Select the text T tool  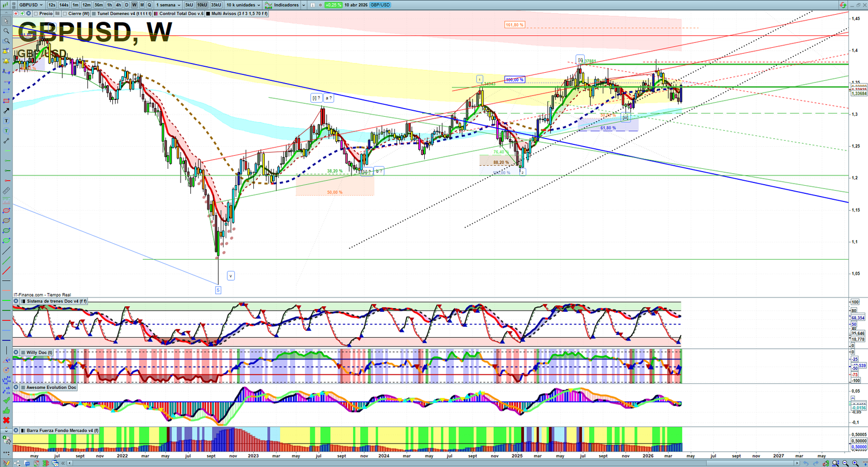[6, 121]
